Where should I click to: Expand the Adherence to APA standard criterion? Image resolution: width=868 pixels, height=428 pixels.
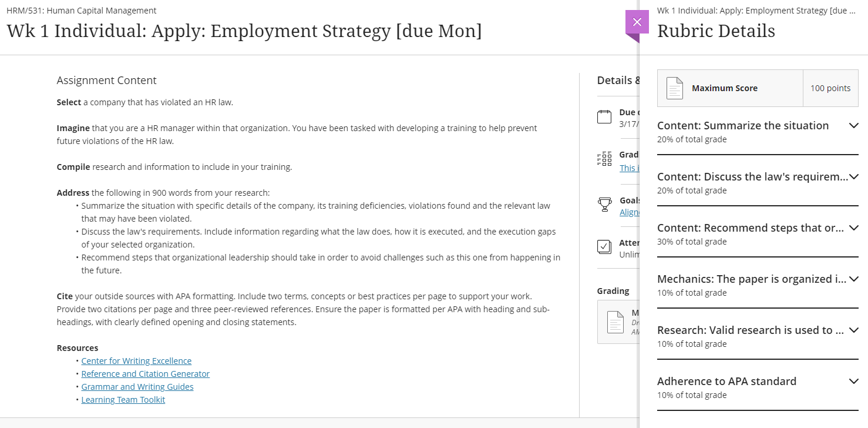pos(854,381)
